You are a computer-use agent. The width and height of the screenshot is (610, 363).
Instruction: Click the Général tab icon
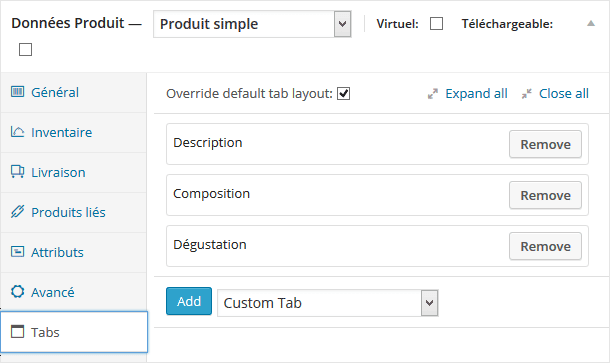pos(17,92)
